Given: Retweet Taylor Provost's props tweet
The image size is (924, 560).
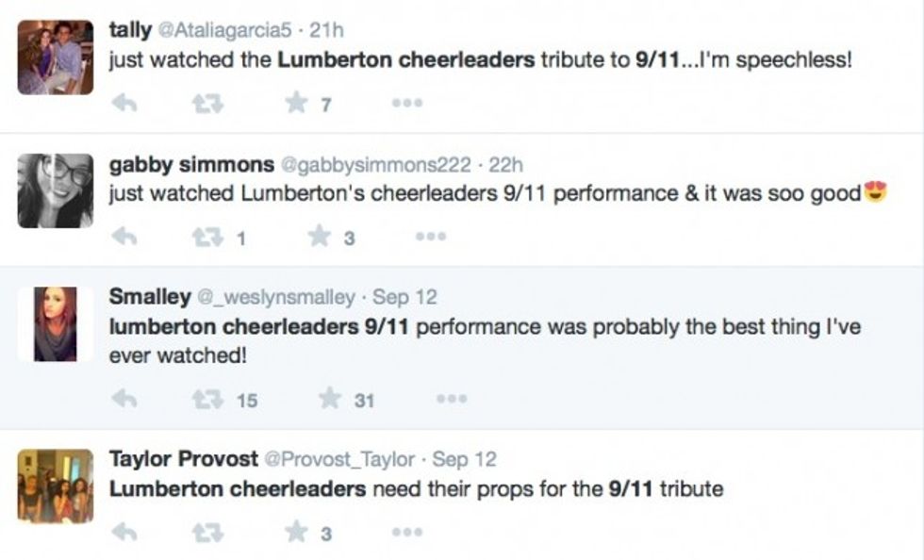Looking at the screenshot, I should (209, 534).
